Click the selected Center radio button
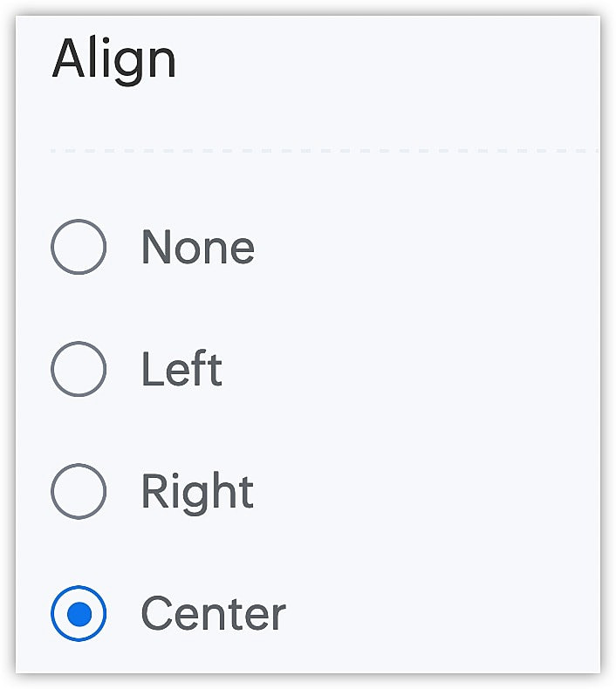The width and height of the screenshot is (616, 689). 79,613
